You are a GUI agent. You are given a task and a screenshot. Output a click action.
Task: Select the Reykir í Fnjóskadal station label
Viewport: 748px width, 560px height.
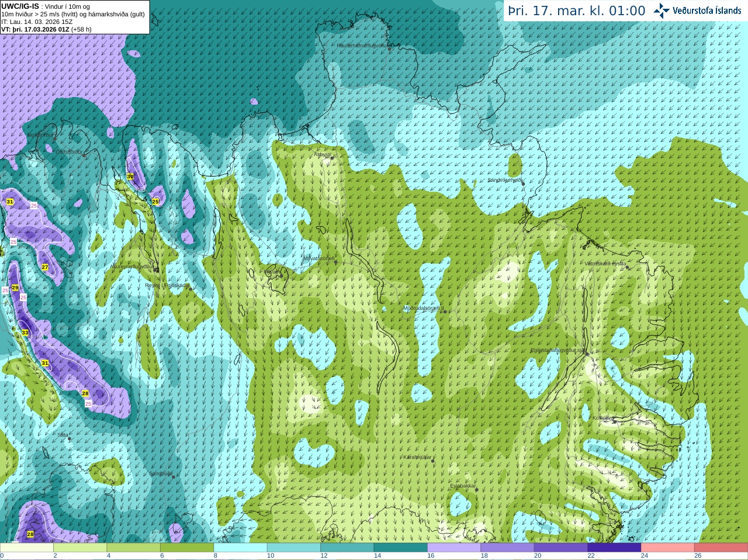click(x=167, y=286)
